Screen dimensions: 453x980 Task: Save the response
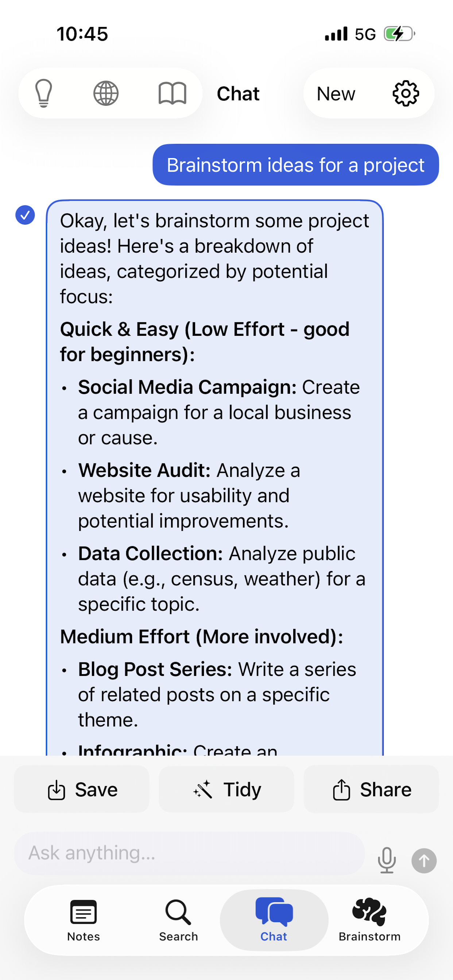pos(82,789)
